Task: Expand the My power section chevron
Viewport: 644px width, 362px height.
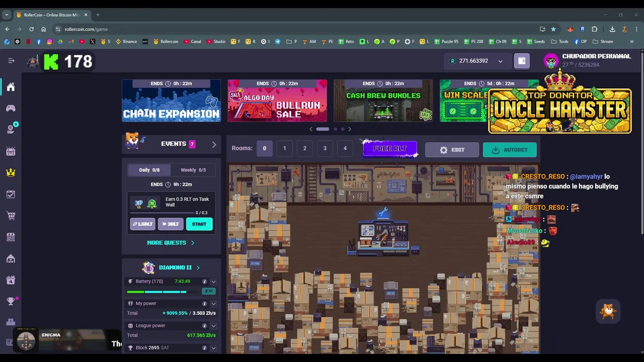Action: click(x=213, y=304)
